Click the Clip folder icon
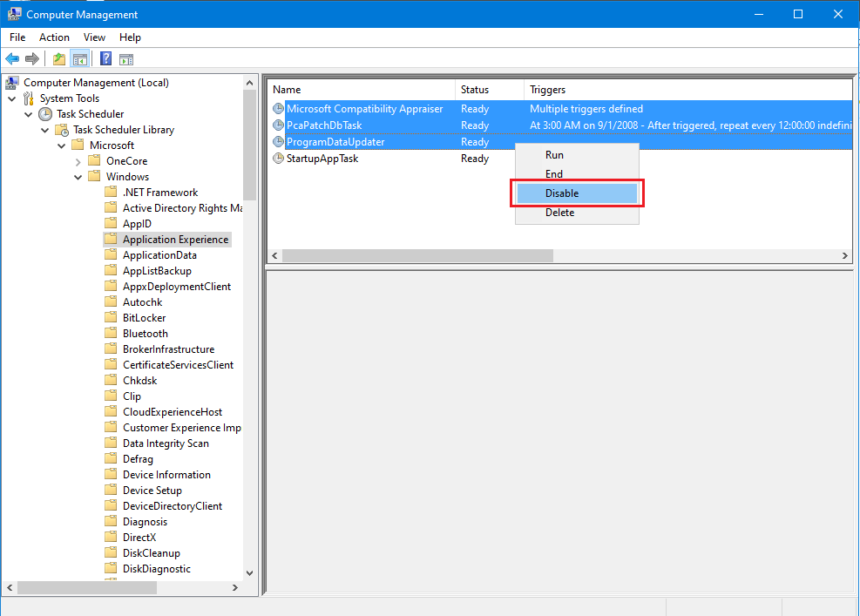Image resolution: width=860 pixels, height=616 pixels. click(111, 396)
